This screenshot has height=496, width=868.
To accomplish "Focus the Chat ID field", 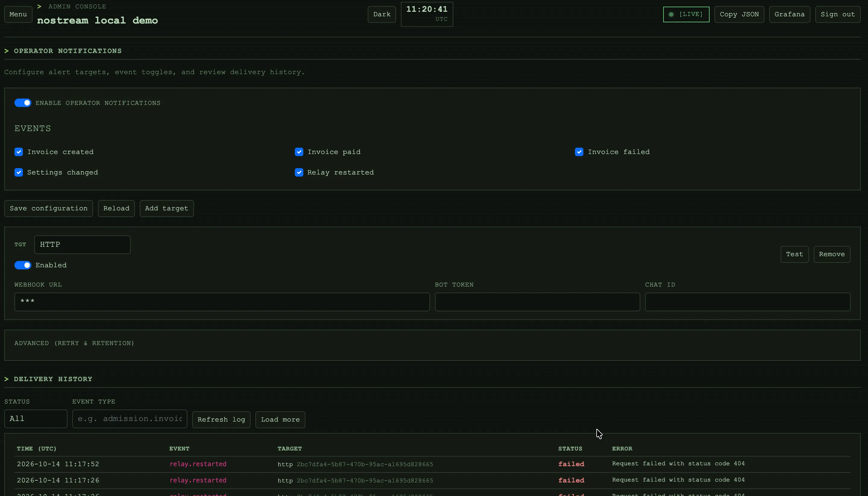I will pyautogui.click(x=748, y=302).
